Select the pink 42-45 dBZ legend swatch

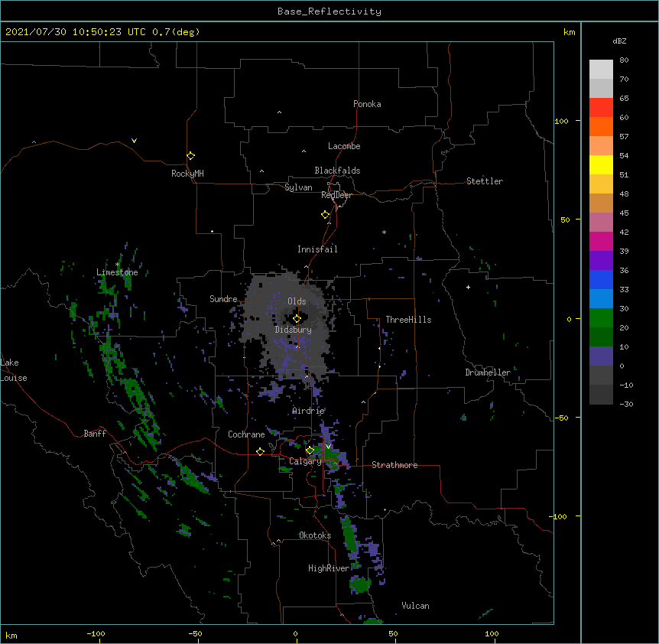pos(601,223)
